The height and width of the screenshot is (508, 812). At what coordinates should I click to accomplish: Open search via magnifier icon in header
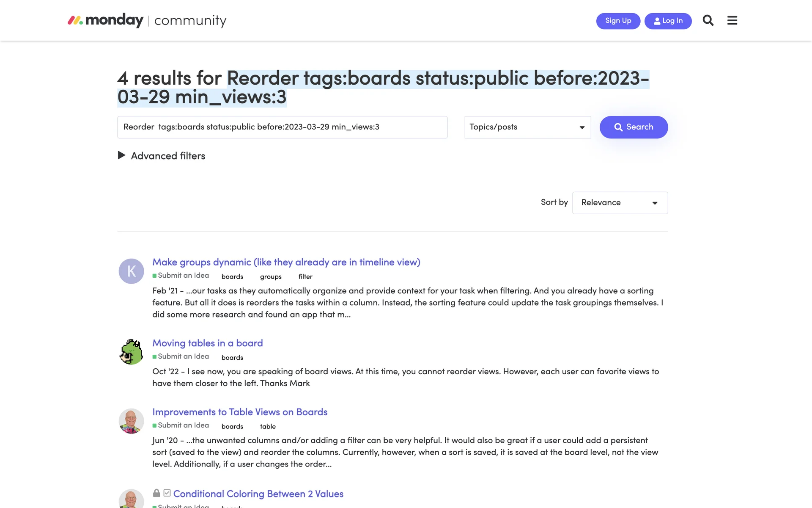click(x=708, y=20)
